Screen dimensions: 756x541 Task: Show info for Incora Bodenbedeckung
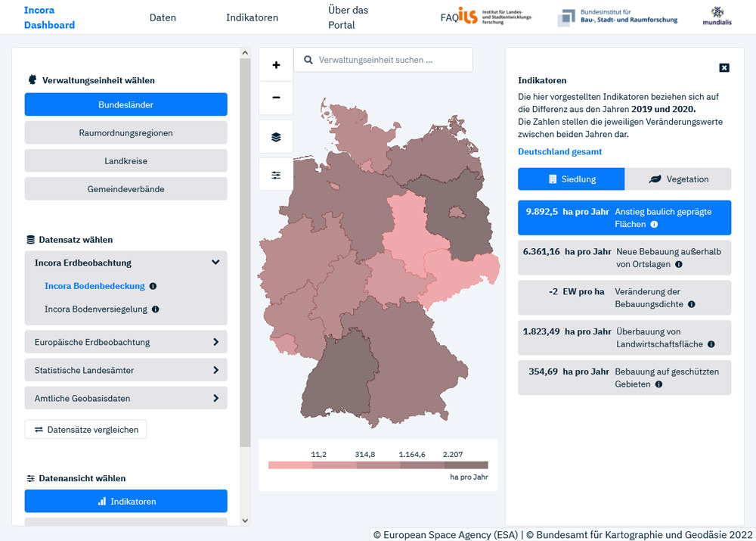click(153, 287)
